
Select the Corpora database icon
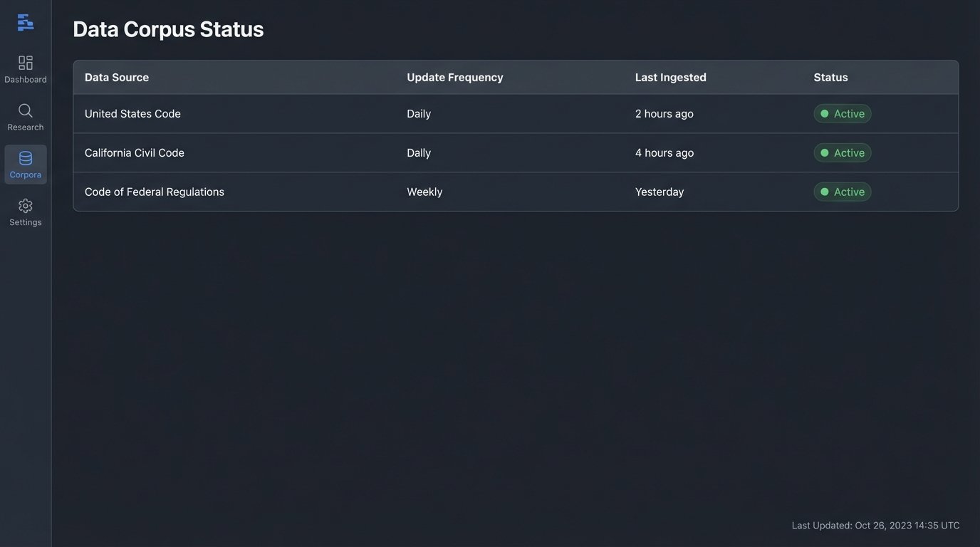(26, 158)
